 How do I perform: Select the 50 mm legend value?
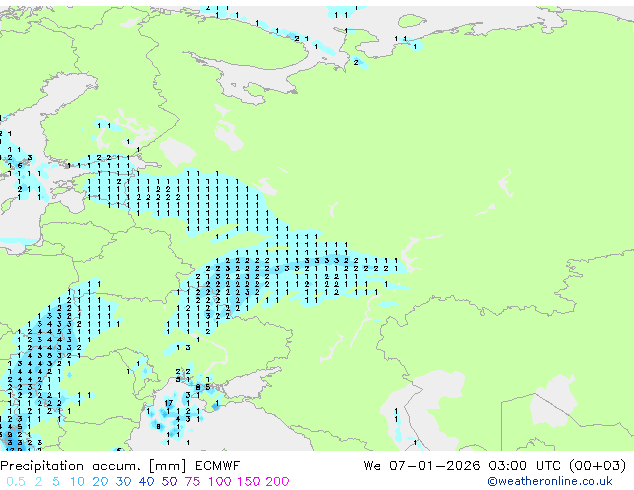[169, 482]
